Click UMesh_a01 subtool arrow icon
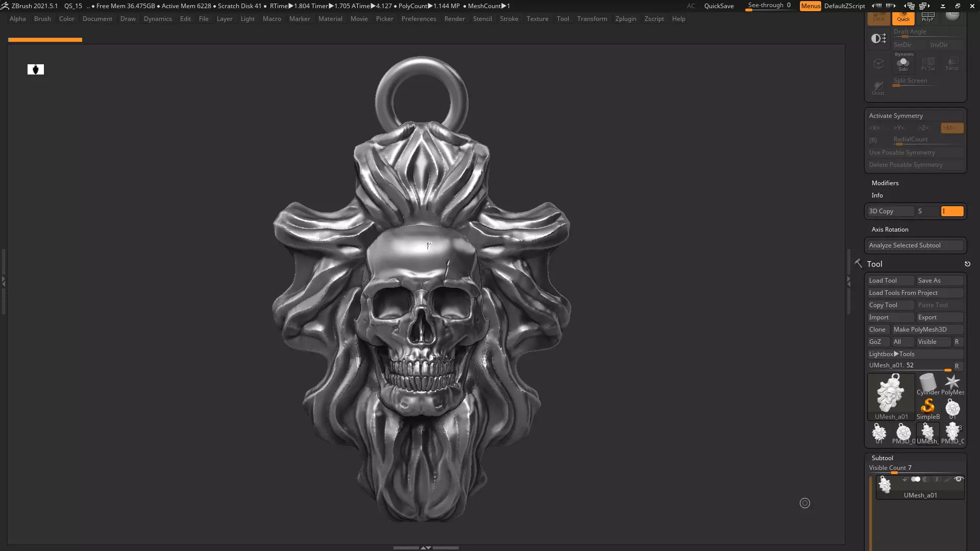980x551 pixels. pos(905,480)
